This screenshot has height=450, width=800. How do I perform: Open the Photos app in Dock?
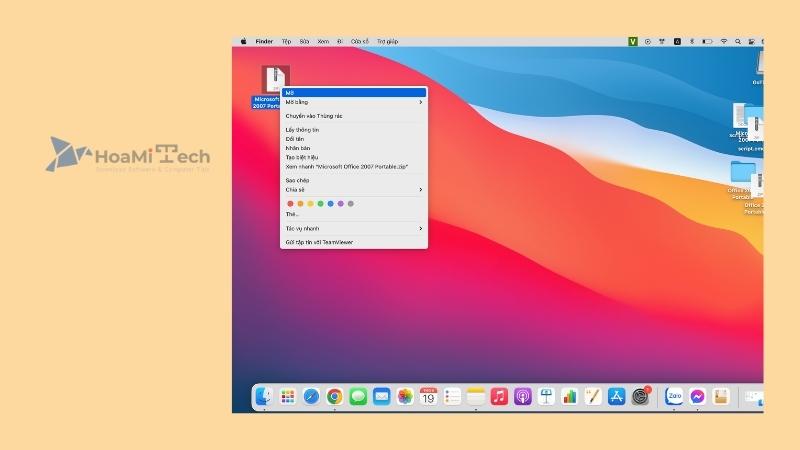coord(405,397)
